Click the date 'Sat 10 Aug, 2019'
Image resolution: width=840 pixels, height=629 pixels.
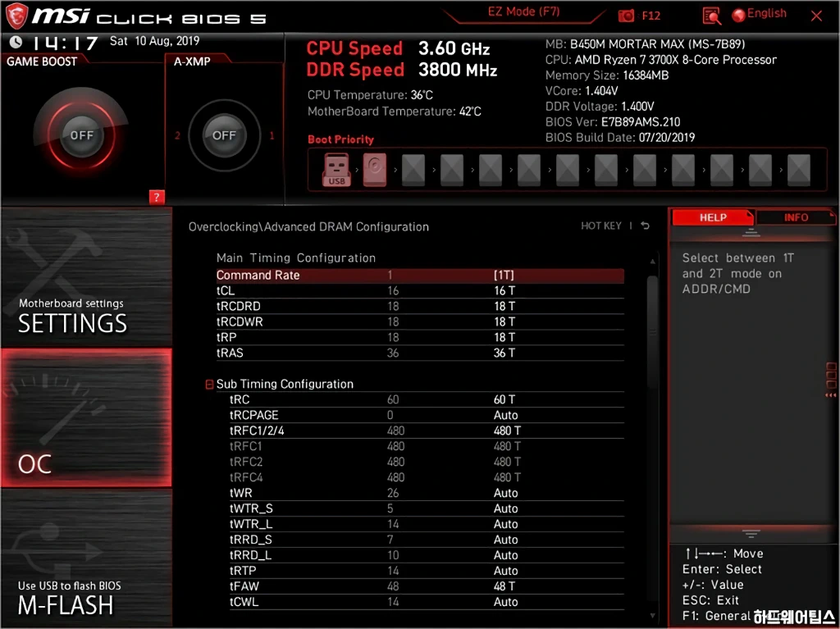(154, 41)
